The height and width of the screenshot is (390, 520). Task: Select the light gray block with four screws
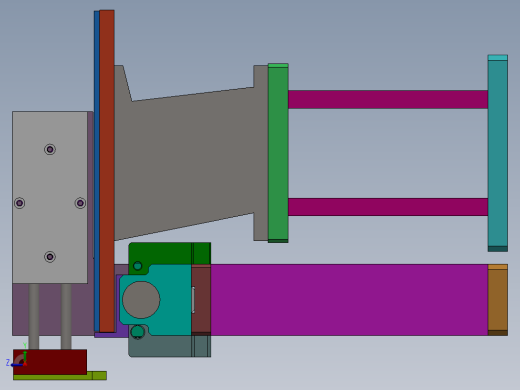(50, 197)
